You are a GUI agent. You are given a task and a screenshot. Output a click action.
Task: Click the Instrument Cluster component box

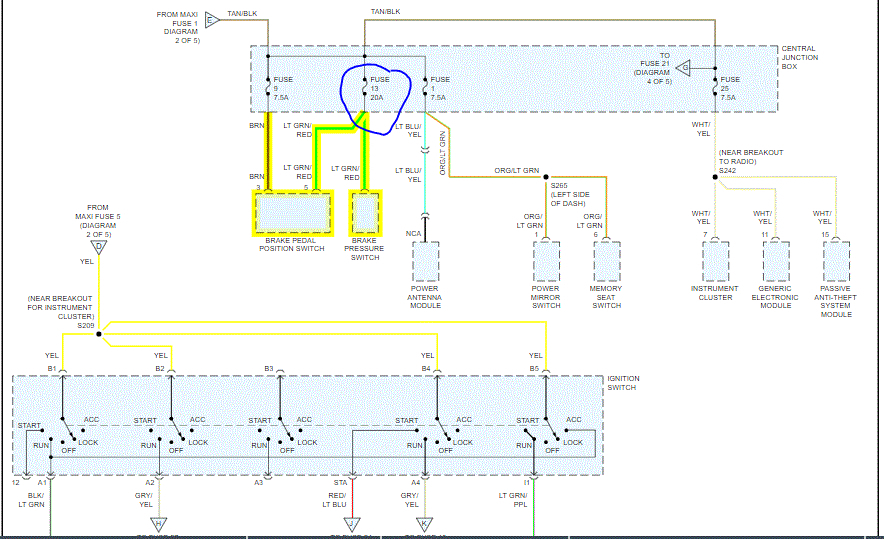pos(715,261)
